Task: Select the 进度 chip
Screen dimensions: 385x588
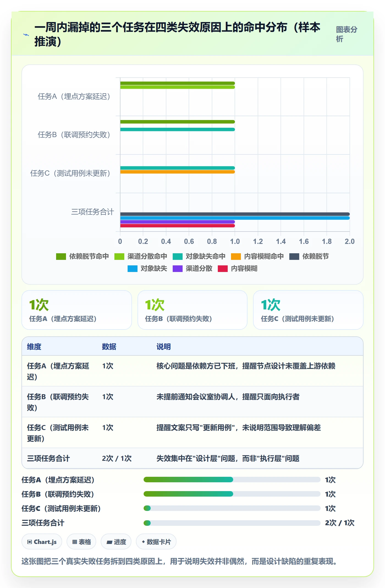Action: click(x=116, y=542)
